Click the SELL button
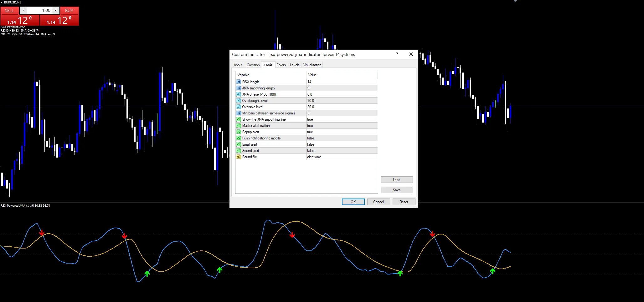This screenshot has height=302, width=644. pyautogui.click(x=9, y=11)
